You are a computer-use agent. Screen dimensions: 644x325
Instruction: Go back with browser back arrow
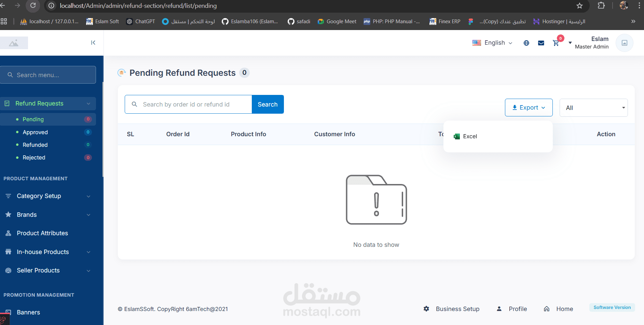tap(2, 5)
